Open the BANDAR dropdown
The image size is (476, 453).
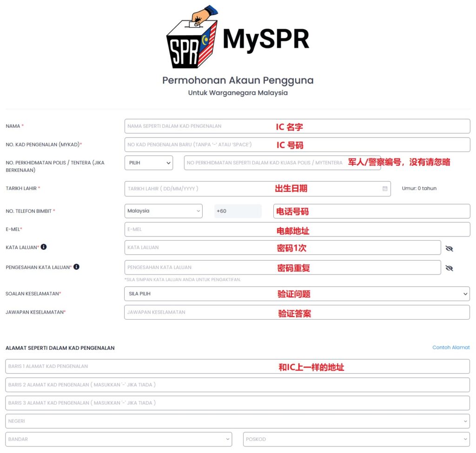pos(119,439)
